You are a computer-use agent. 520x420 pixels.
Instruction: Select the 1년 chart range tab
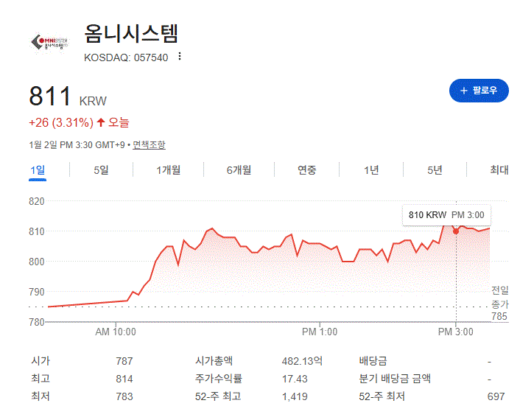pos(371,170)
